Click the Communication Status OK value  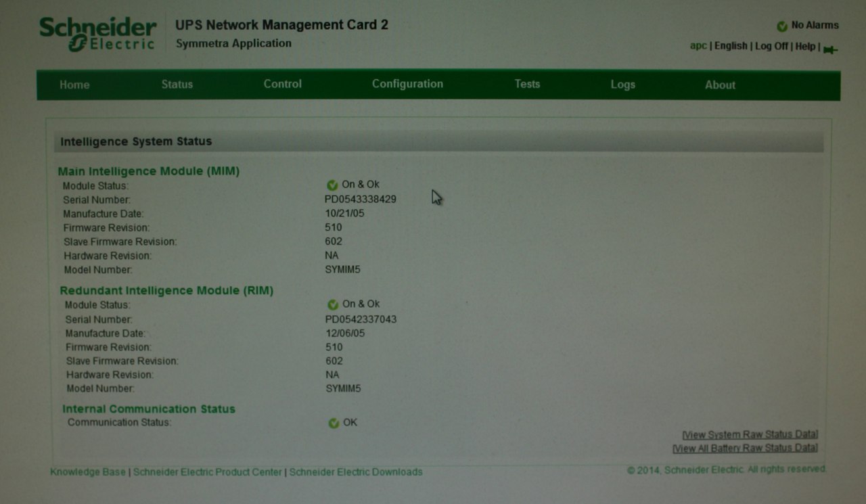point(350,422)
